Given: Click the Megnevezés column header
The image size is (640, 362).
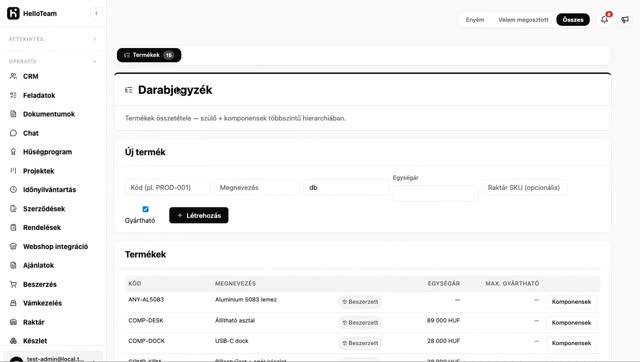Looking at the screenshot, I should [x=236, y=283].
